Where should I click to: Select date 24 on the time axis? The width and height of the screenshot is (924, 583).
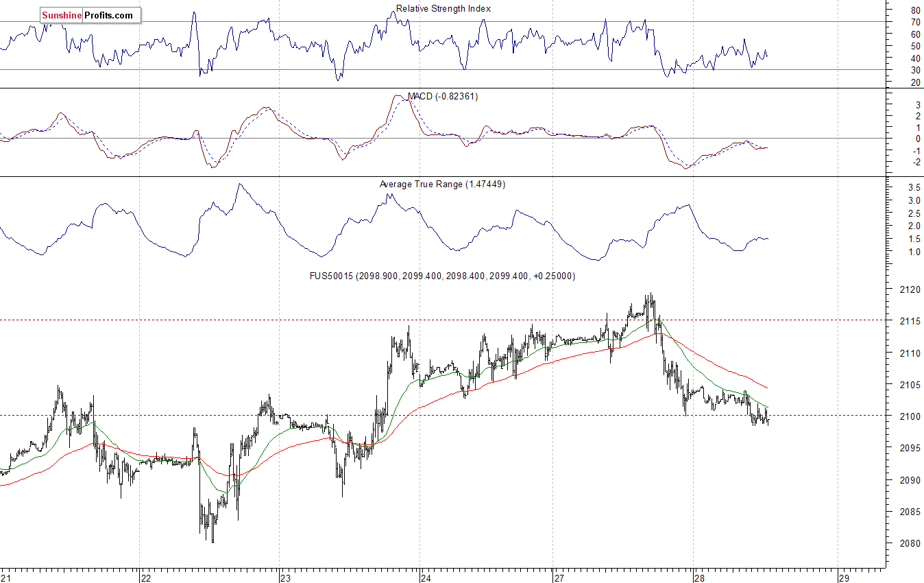pyautogui.click(x=426, y=578)
